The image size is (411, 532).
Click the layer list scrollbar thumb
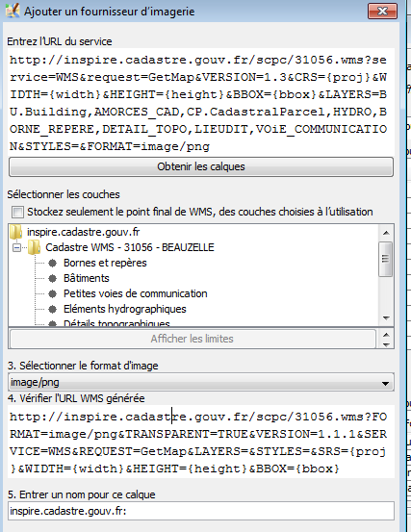point(386,259)
